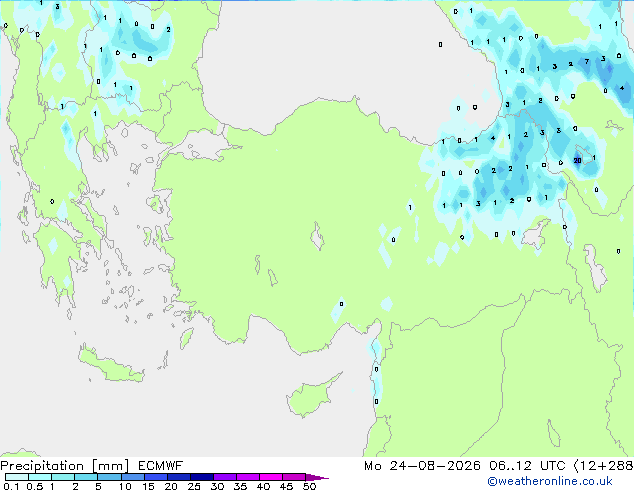Click the '50' legend scale label
The width and height of the screenshot is (634, 490).
(309, 486)
